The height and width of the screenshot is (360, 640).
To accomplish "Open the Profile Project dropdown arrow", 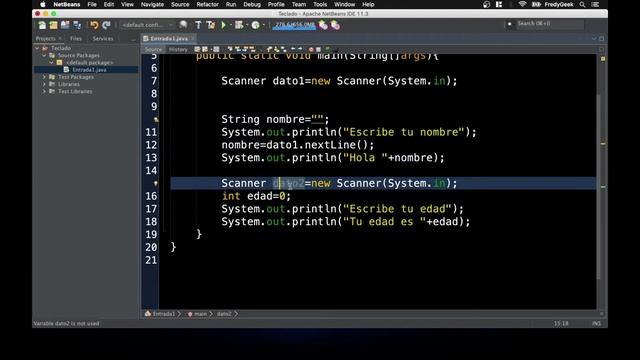I will 264,25.
